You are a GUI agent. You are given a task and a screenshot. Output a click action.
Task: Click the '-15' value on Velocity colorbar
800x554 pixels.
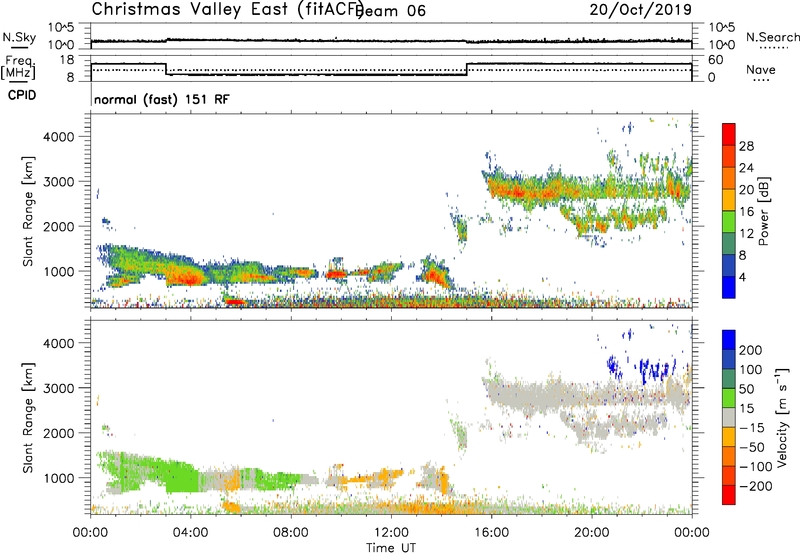(752, 427)
